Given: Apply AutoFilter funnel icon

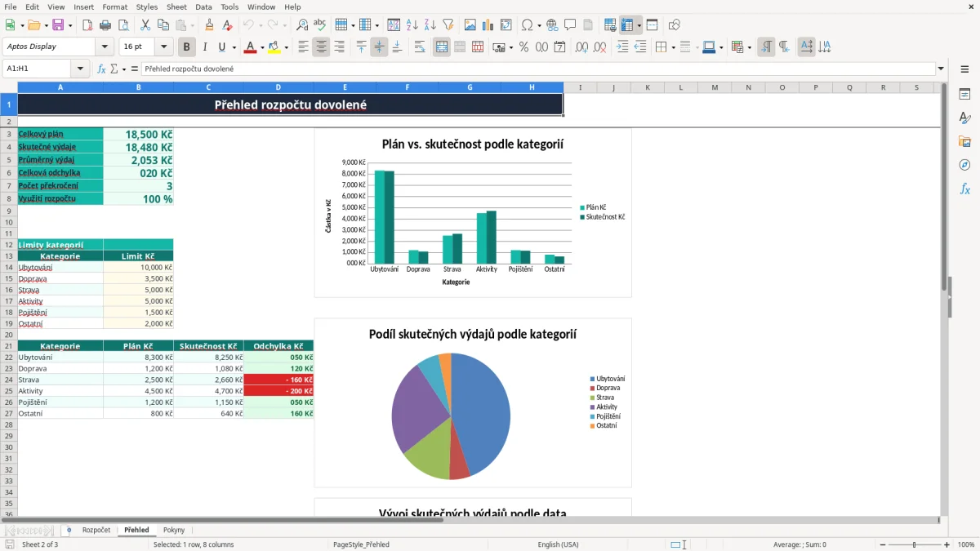Looking at the screenshot, I should tap(448, 25).
